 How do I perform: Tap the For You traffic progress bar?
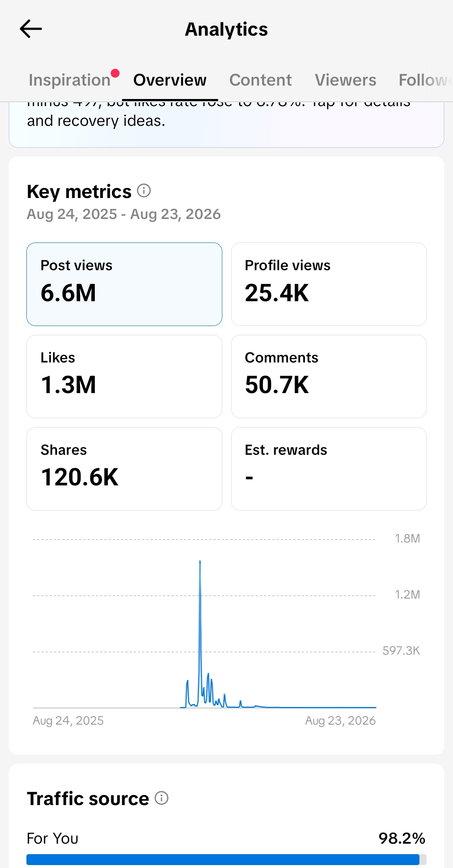[x=226, y=859]
